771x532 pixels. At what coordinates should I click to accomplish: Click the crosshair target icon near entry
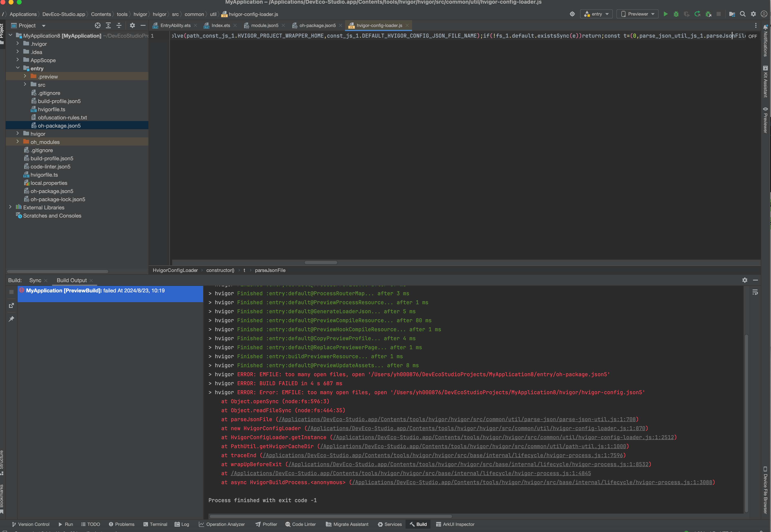click(572, 14)
